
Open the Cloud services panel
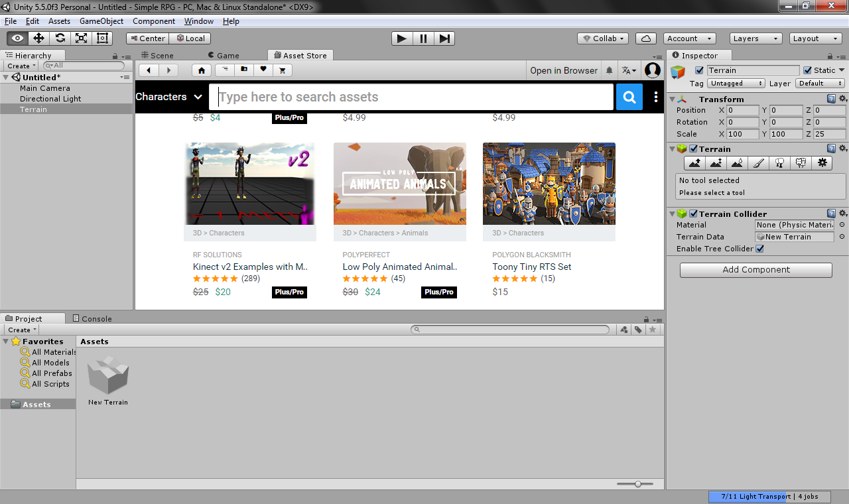tap(646, 38)
